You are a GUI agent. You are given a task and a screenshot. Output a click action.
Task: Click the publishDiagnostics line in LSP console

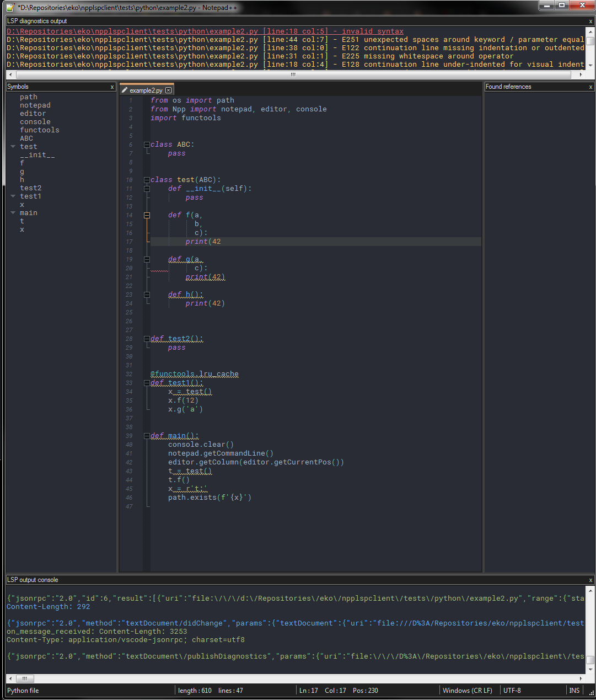pyautogui.click(x=296, y=656)
